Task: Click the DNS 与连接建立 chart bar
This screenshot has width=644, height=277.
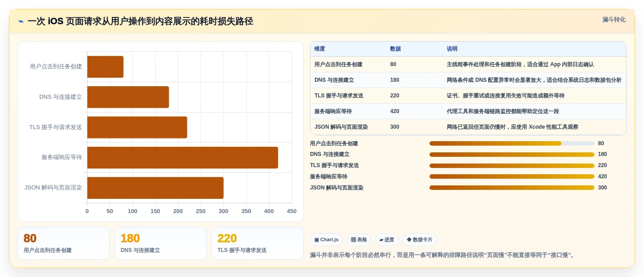Action: pos(128,97)
